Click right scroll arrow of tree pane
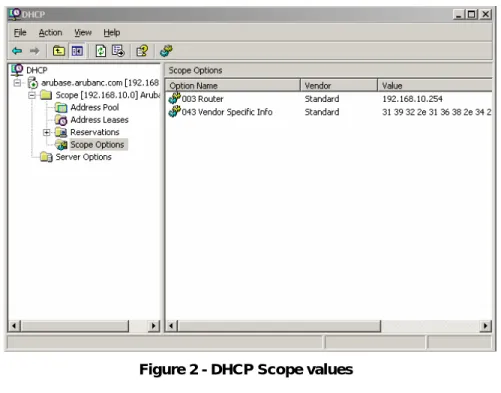This screenshot has width=501, height=393. point(153,326)
